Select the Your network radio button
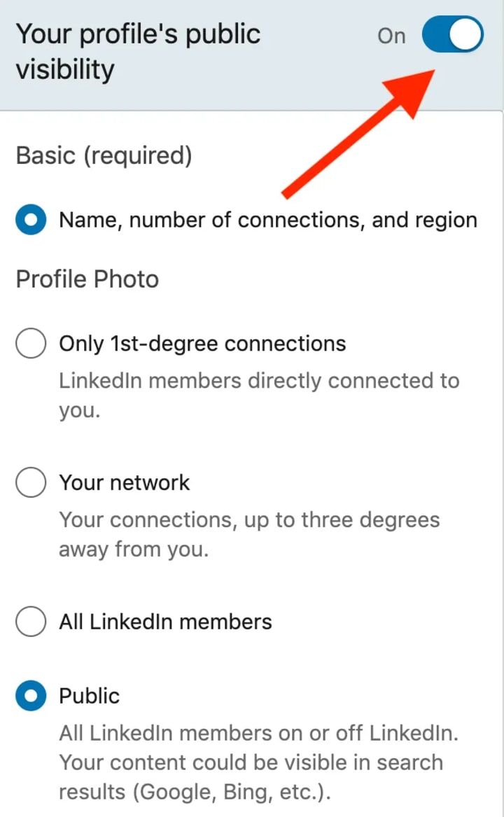Viewport: 504px width, 817px height. click(x=31, y=483)
